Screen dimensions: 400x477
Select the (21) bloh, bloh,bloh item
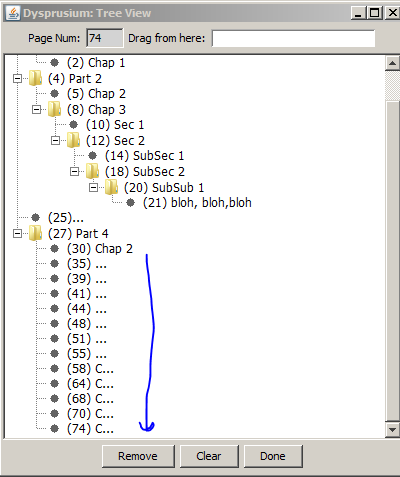(x=197, y=203)
